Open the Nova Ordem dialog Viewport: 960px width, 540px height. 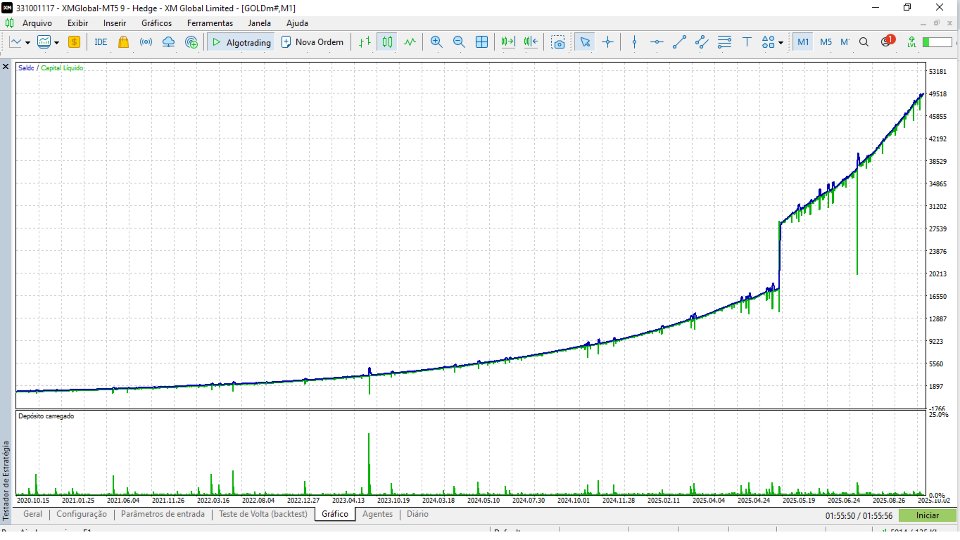[312, 42]
